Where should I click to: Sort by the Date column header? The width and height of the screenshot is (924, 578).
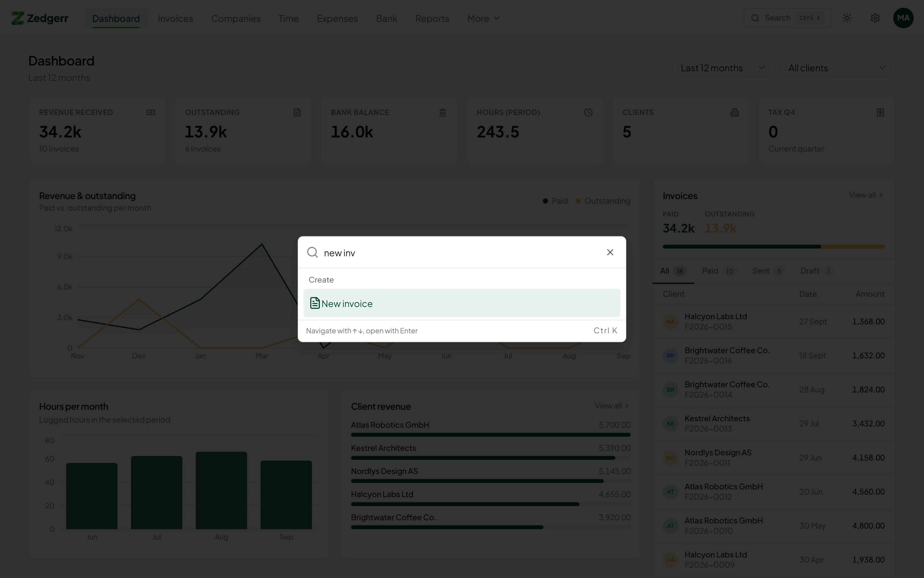click(808, 294)
